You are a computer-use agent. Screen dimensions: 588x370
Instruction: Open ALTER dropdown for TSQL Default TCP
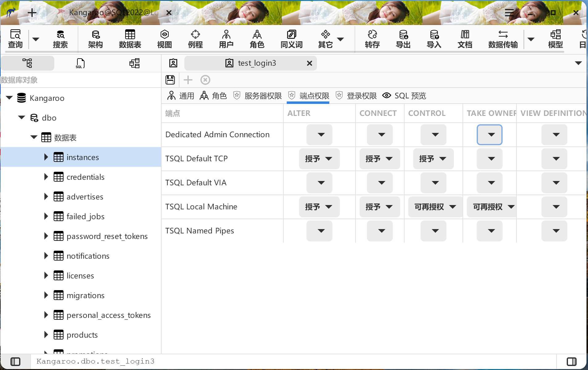tap(319, 159)
